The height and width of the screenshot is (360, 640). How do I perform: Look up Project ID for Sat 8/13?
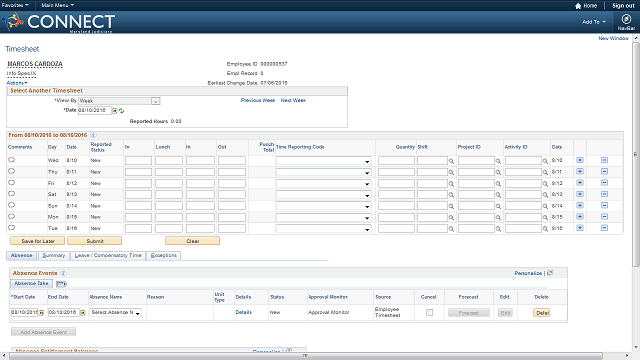498,195
